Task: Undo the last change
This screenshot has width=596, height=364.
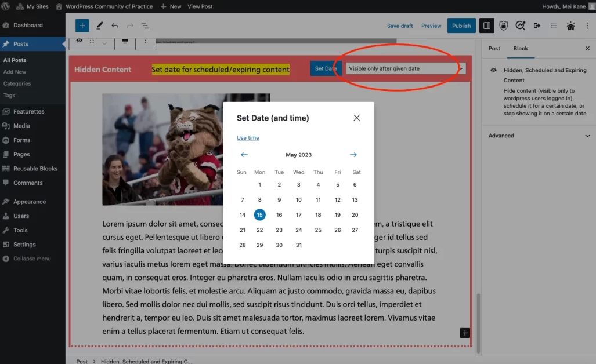Action: 115,26
